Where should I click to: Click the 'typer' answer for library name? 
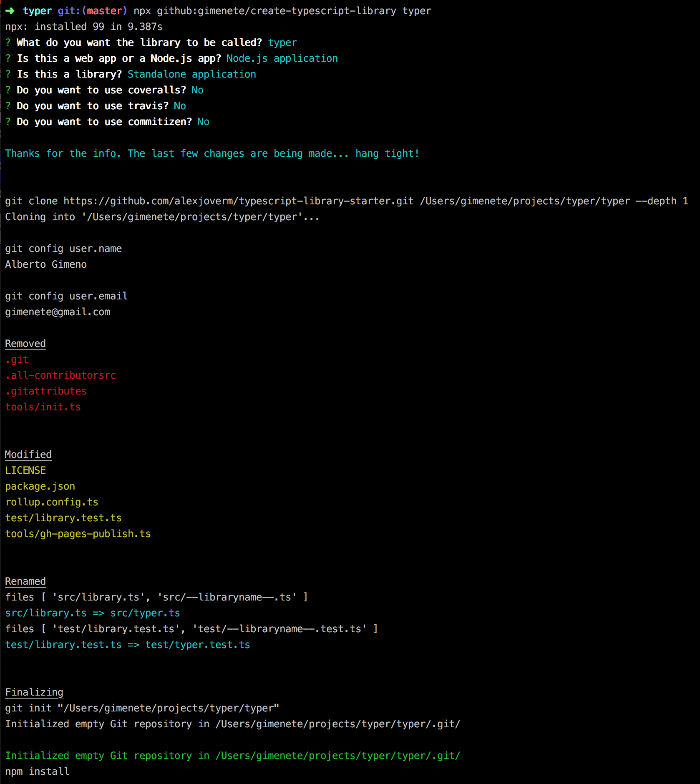click(x=282, y=43)
